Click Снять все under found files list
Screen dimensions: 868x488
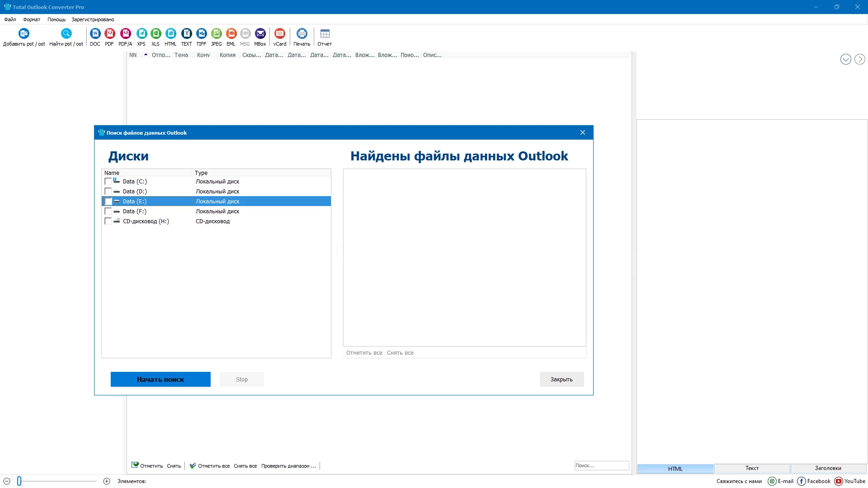(400, 353)
